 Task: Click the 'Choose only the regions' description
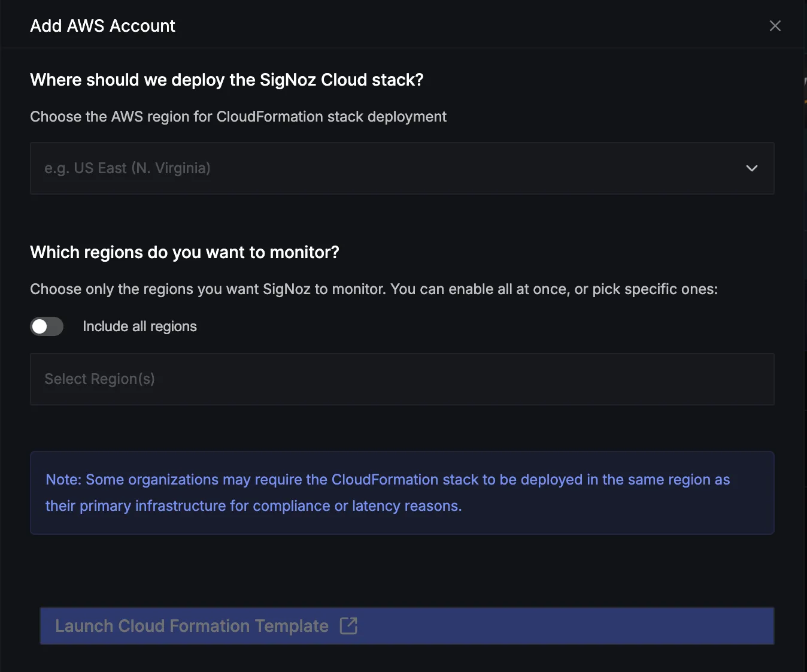click(374, 289)
